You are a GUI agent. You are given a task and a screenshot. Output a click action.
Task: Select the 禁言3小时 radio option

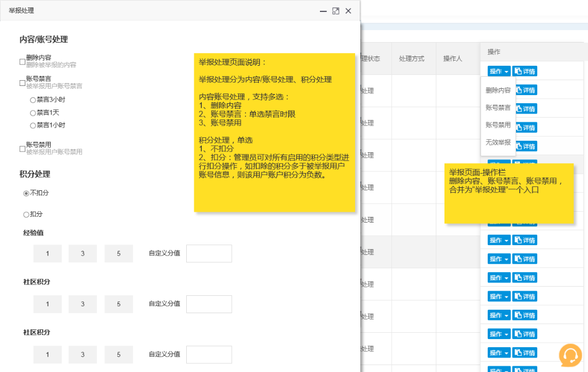pyautogui.click(x=33, y=100)
